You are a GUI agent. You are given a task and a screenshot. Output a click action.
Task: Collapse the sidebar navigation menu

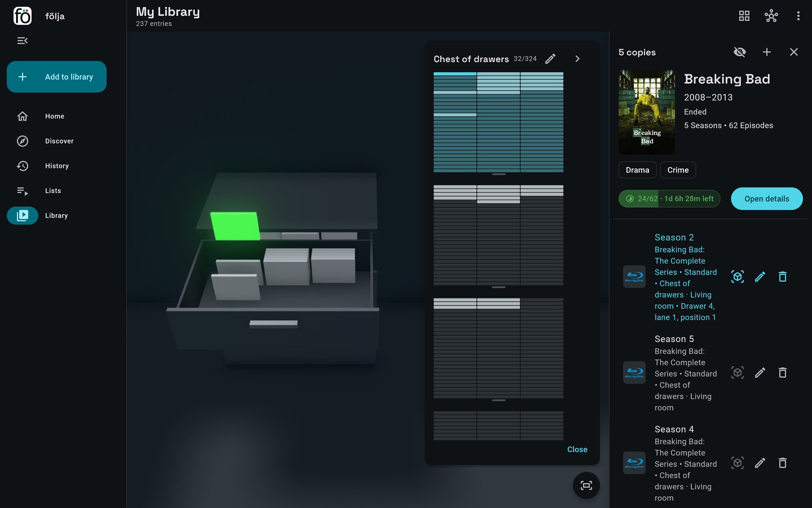(23, 41)
